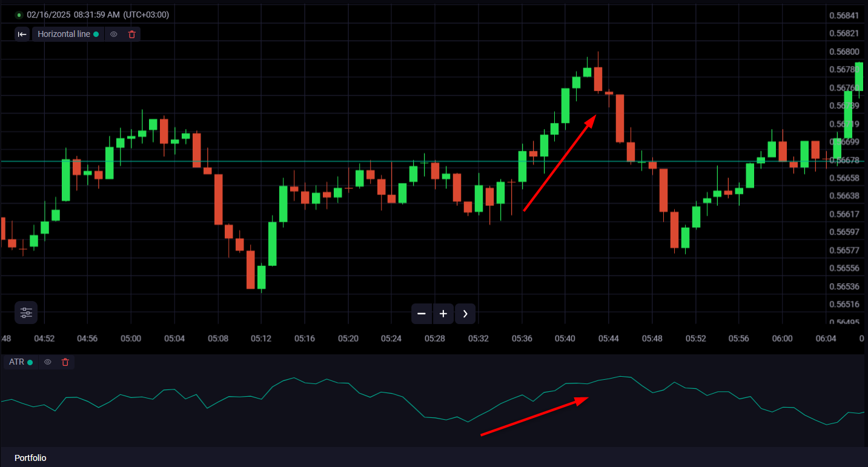868x467 pixels.
Task: Select the ATR indicator label
Action: [16, 362]
